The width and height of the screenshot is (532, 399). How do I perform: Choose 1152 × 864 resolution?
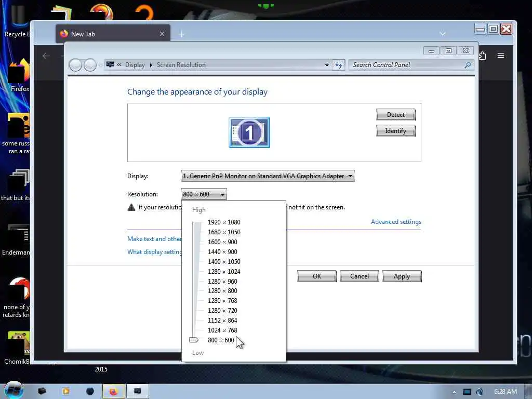222,320
